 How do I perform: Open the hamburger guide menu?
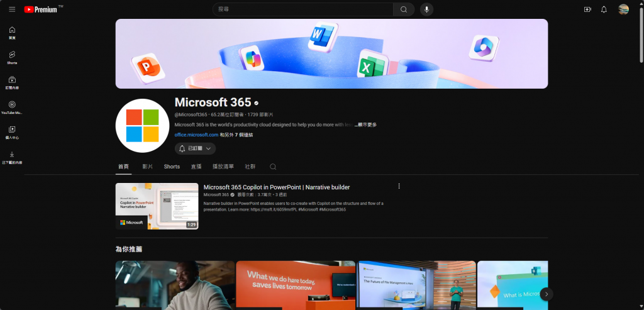(x=12, y=9)
